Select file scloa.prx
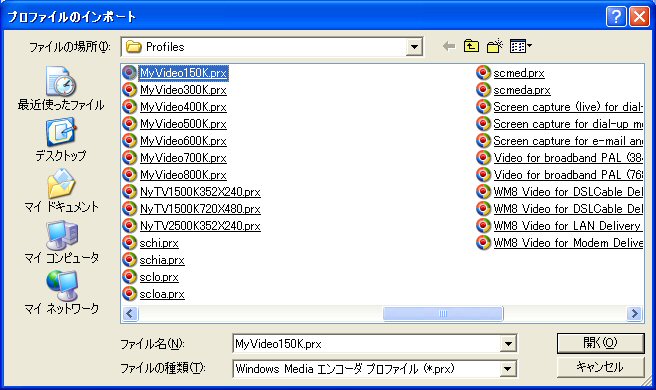 (162, 294)
